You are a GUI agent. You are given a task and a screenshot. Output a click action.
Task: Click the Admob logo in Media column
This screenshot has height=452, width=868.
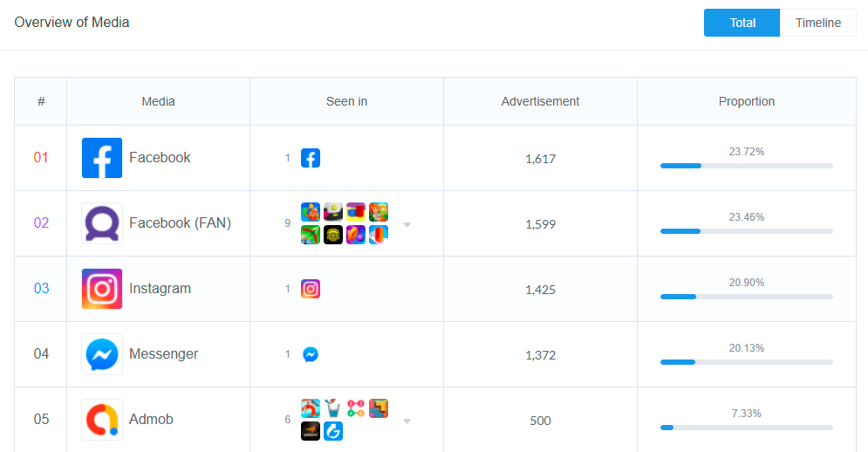(x=102, y=420)
